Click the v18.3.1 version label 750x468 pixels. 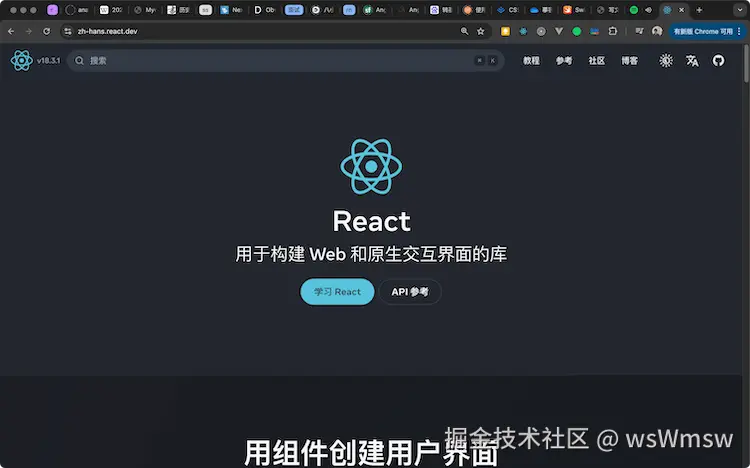point(49,60)
